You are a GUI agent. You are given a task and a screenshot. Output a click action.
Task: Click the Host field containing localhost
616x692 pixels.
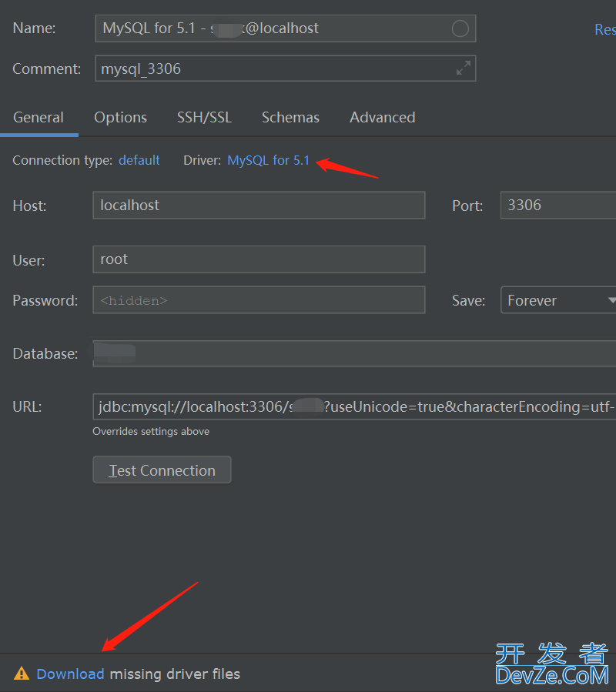[259, 206]
